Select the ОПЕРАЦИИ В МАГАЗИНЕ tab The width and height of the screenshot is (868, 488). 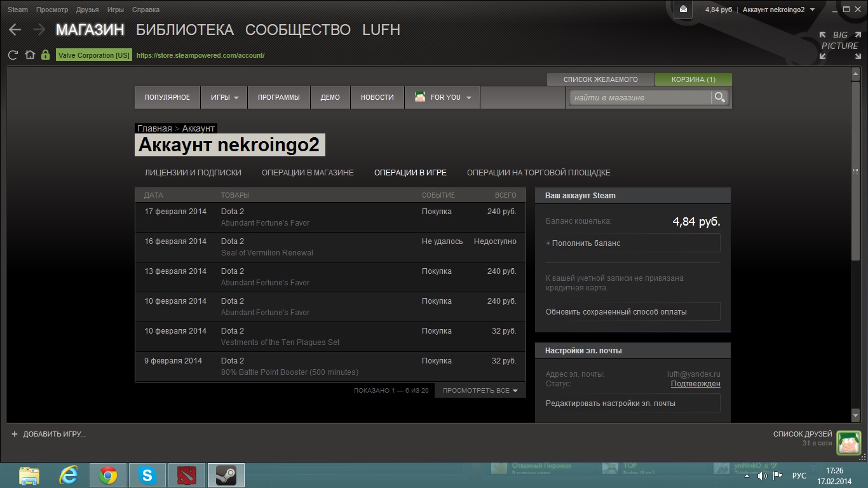[x=308, y=172]
